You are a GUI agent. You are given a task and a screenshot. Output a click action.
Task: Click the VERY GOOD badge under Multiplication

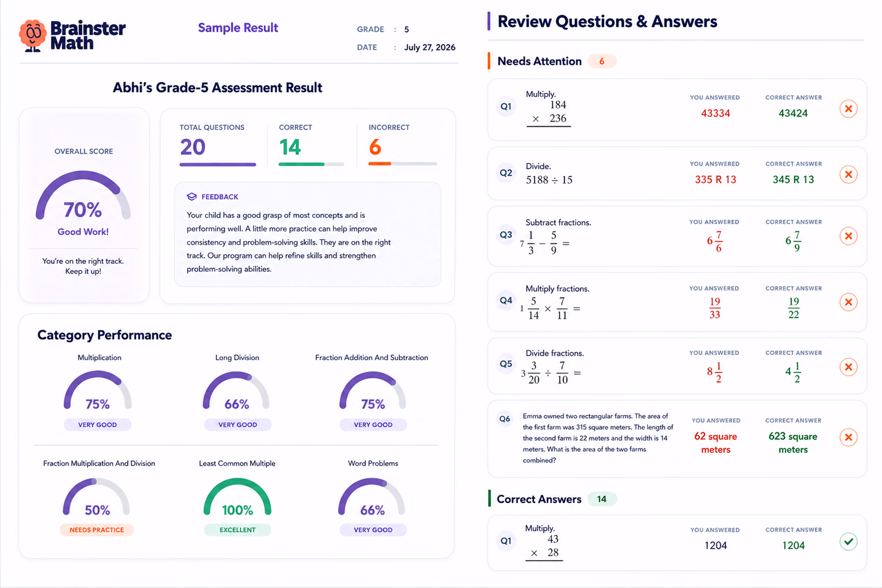[98, 425]
